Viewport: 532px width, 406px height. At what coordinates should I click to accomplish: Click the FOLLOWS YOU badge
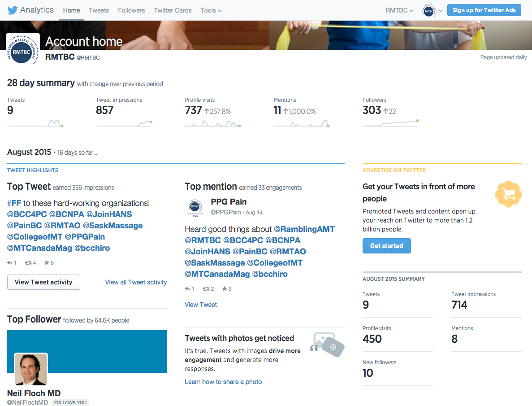coord(70,402)
